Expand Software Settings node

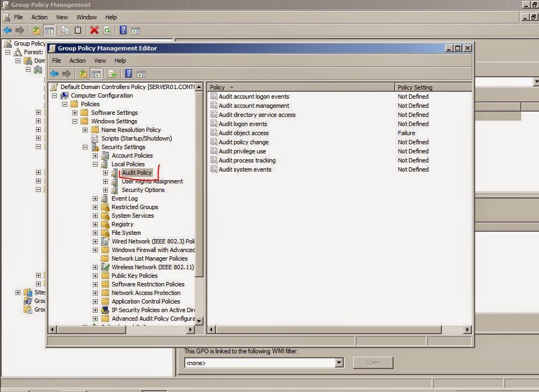pyautogui.click(x=75, y=113)
